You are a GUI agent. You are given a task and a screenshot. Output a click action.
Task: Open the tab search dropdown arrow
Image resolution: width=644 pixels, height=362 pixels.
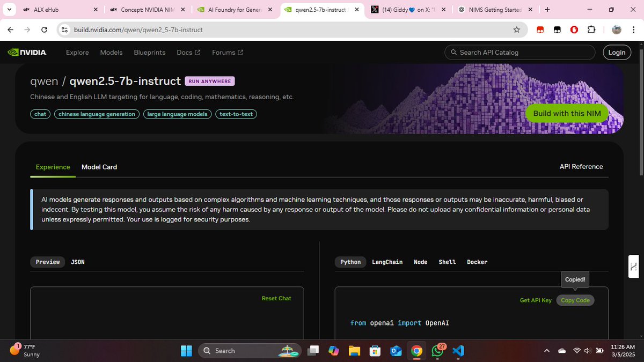[x=9, y=10]
